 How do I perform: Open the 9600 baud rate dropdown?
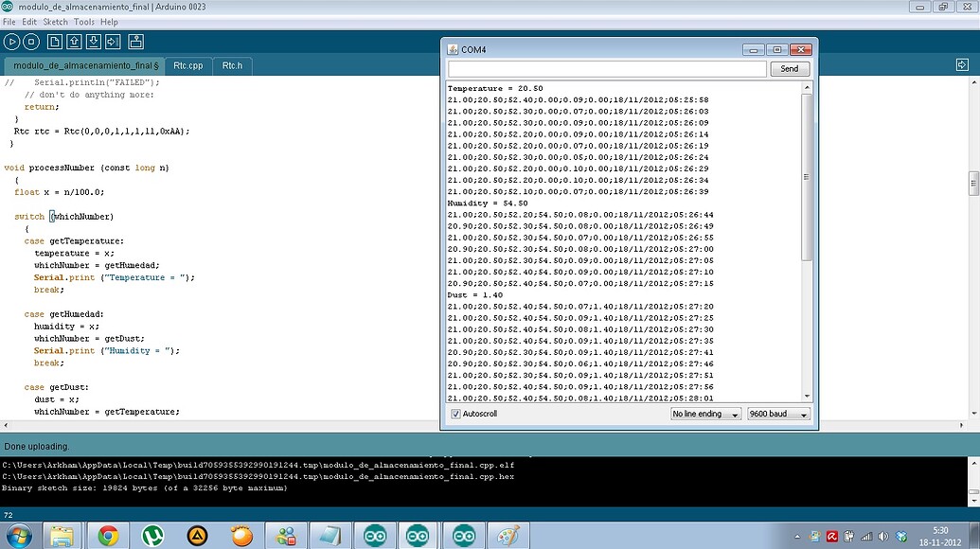click(x=777, y=414)
